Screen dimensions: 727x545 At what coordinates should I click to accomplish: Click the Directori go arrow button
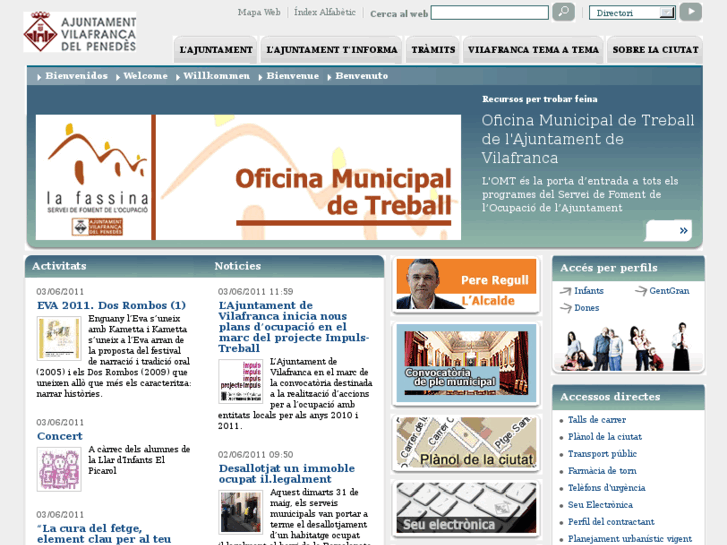[x=690, y=12]
